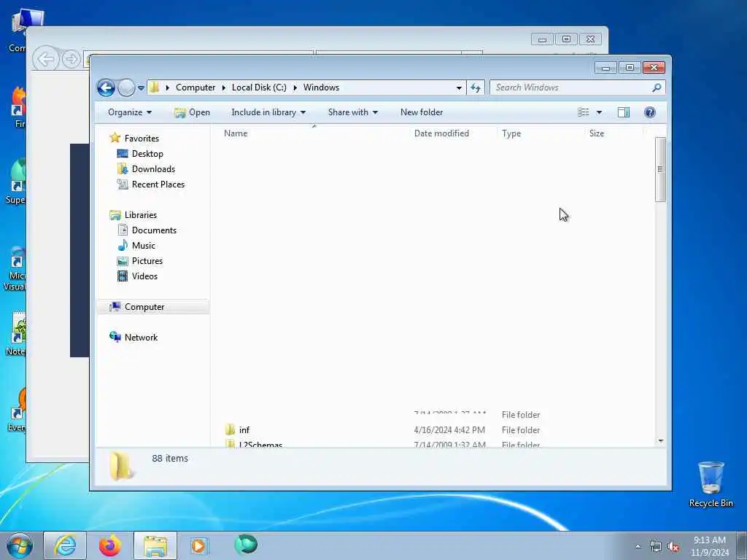The height and width of the screenshot is (560, 747).
Task: Go back using the blue Back arrow
Action: [106, 87]
